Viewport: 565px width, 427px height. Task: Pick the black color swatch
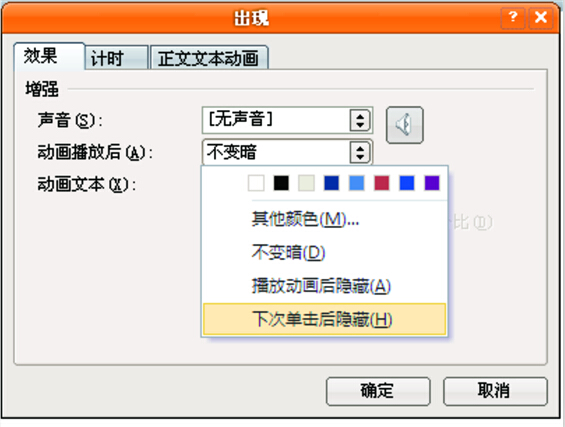(x=281, y=183)
